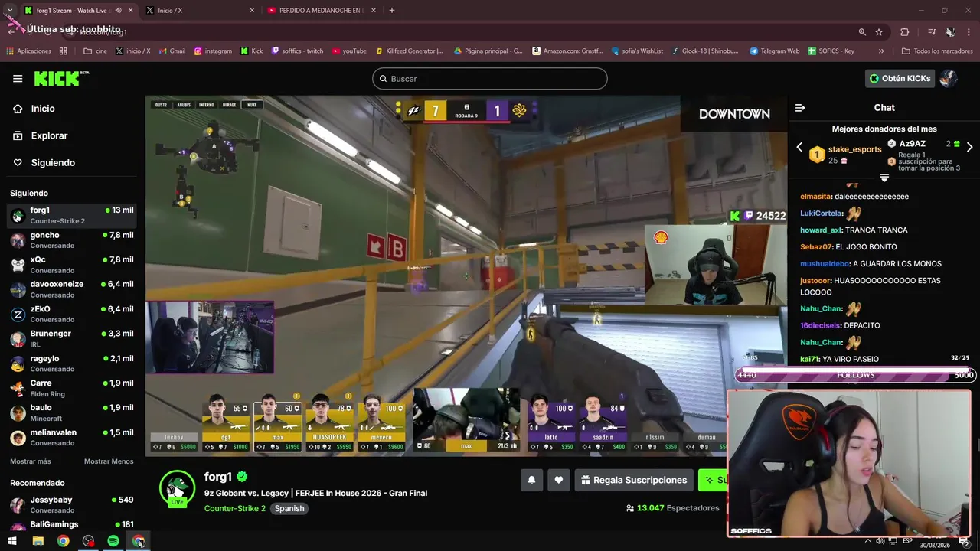Open the instagram bookmark

pyautogui.click(x=213, y=51)
